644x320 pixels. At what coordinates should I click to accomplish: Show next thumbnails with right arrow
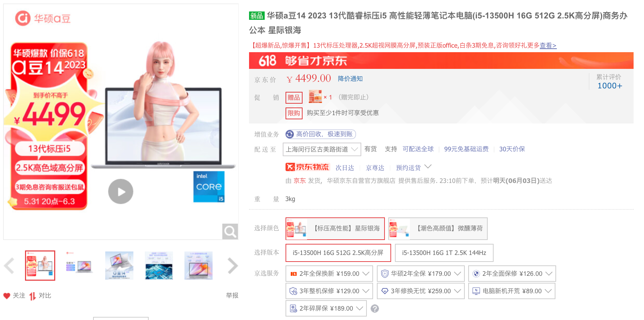(x=232, y=266)
